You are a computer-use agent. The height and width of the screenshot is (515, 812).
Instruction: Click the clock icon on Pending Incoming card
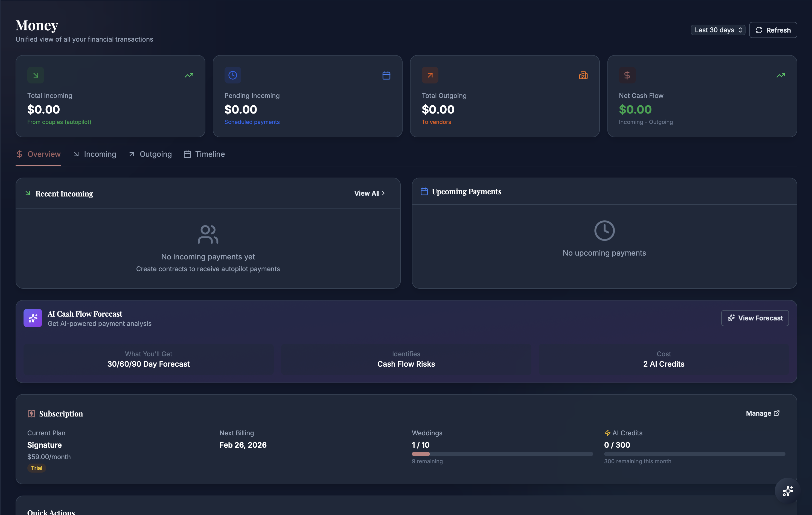coord(233,75)
